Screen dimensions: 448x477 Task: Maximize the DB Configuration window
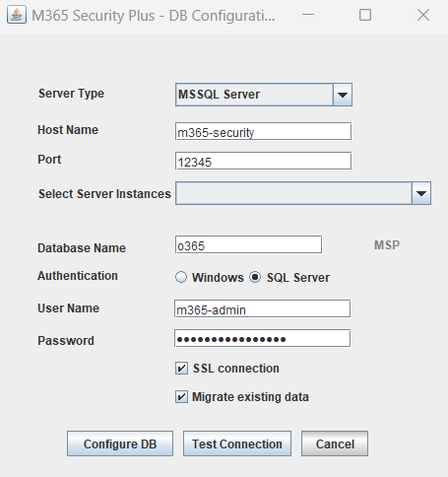(365, 15)
